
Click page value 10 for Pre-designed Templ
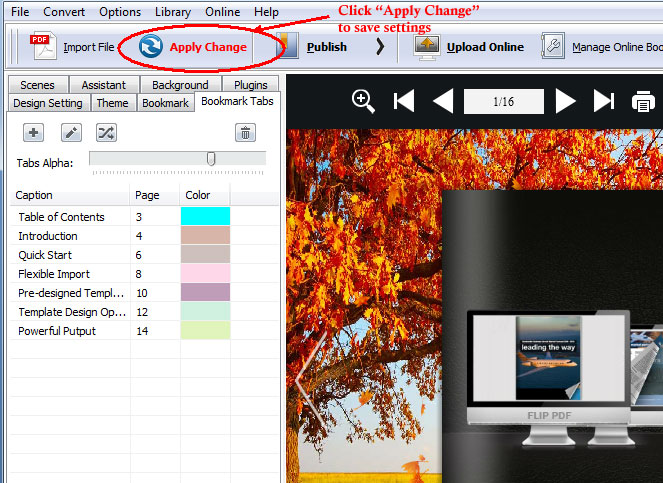pyautogui.click(x=142, y=293)
